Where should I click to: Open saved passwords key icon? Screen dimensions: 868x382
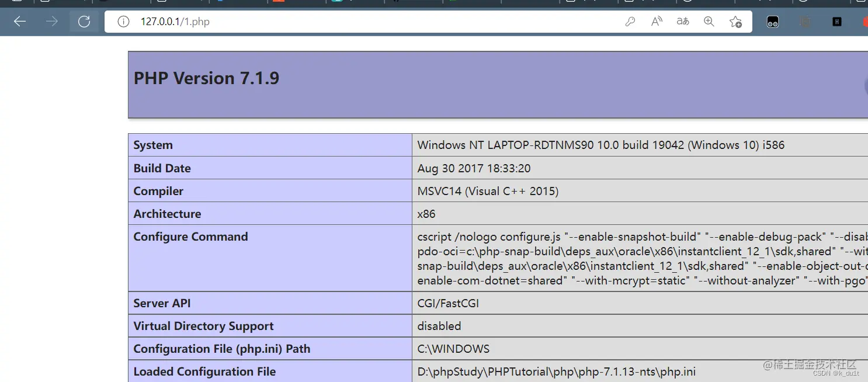[x=630, y=22]
